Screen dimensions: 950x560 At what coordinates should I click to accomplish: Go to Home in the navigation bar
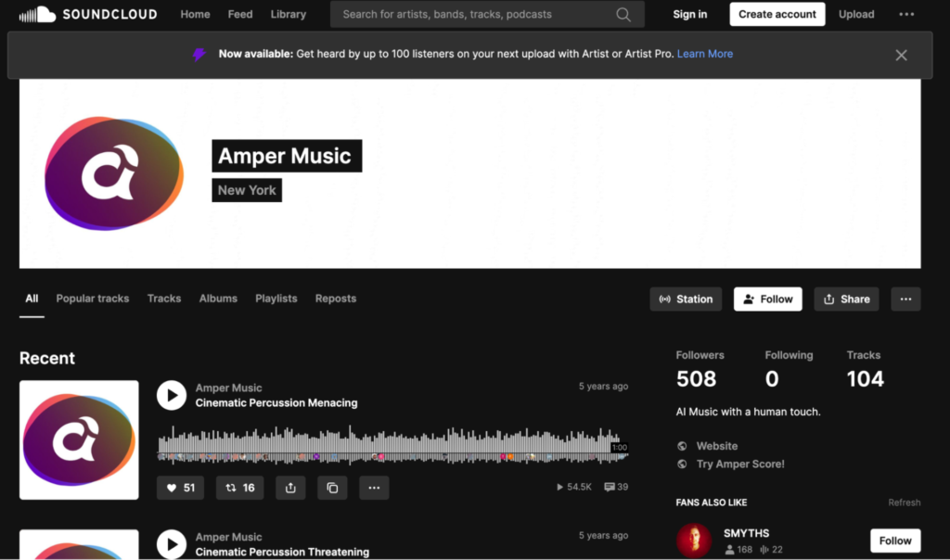point(195,14)
